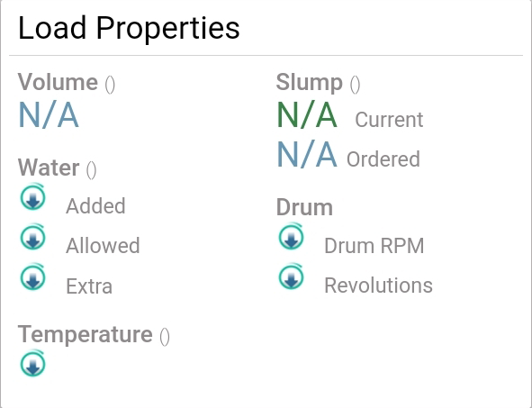
Task: Click the Volume heading label
Action: coord(58,83)
